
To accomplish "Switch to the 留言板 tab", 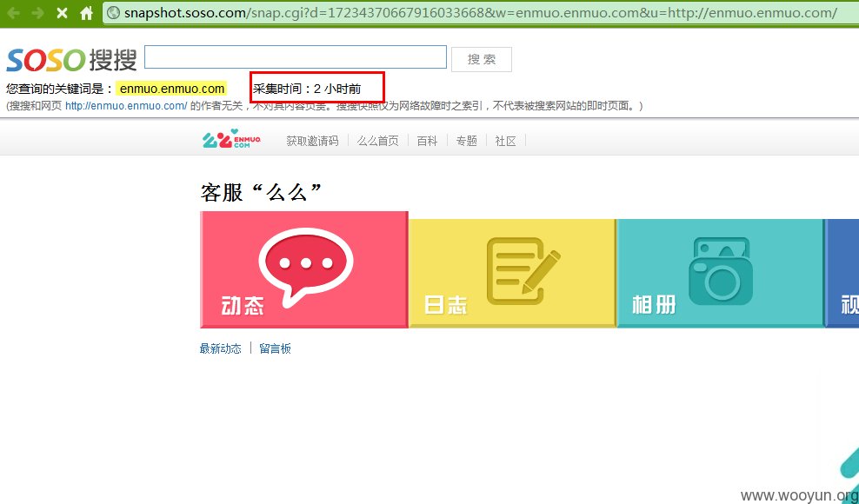I will (275, 348).
